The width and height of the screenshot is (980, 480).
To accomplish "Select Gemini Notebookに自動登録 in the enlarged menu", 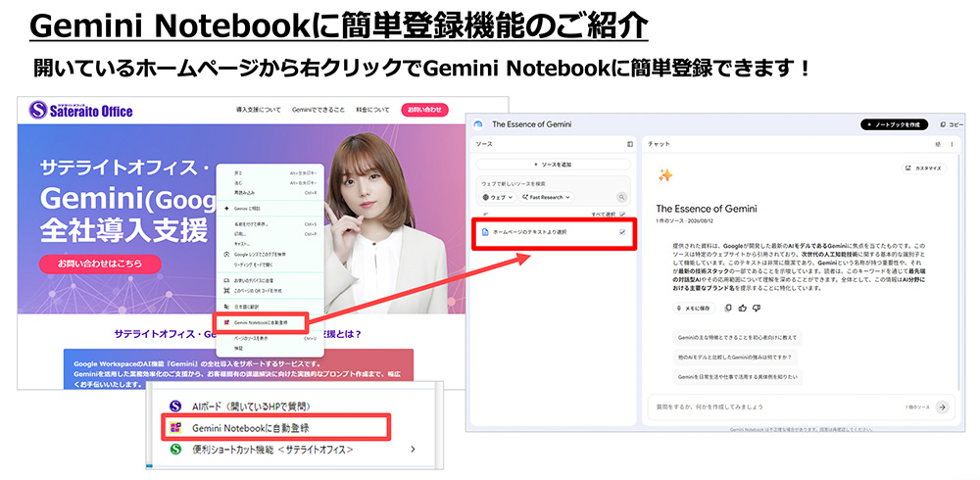I will (275, 427).
